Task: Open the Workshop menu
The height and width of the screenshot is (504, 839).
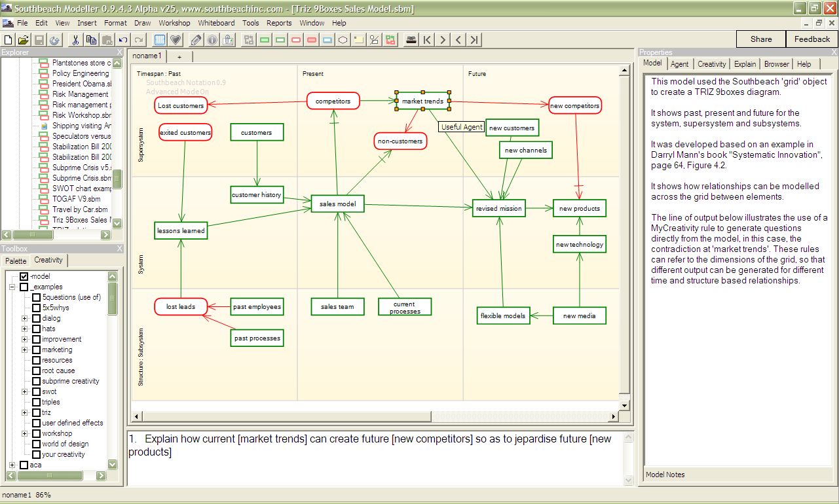Action: pyautogui.click(x=174, y=23)
